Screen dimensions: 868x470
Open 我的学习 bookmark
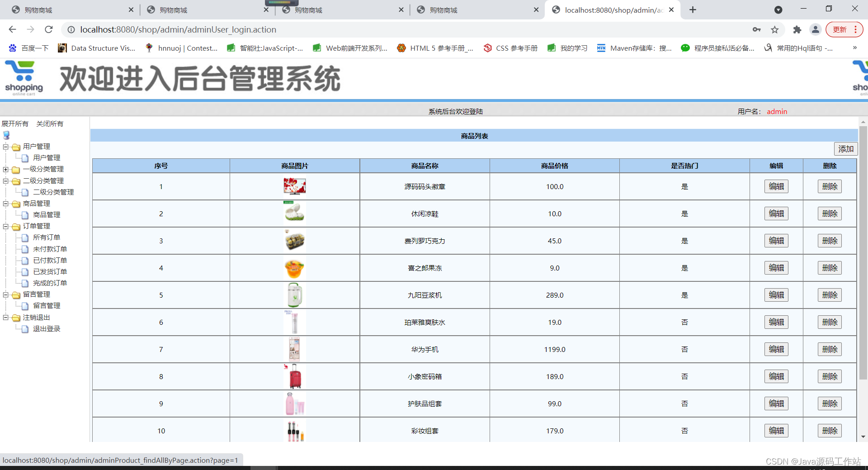tap(567, 48)
